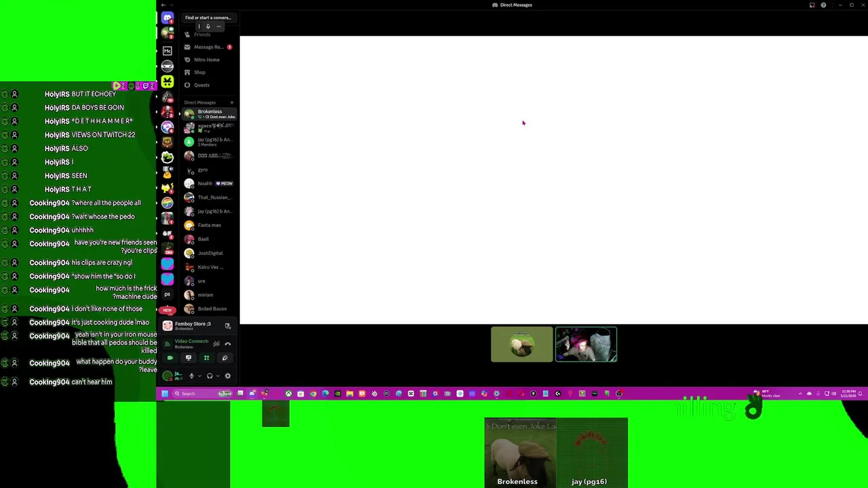Image resolution: width=868 pixels, height=488 pixels.
Task: Click jay (pg16) tile in bottom overlay
Action: (592, 453)
